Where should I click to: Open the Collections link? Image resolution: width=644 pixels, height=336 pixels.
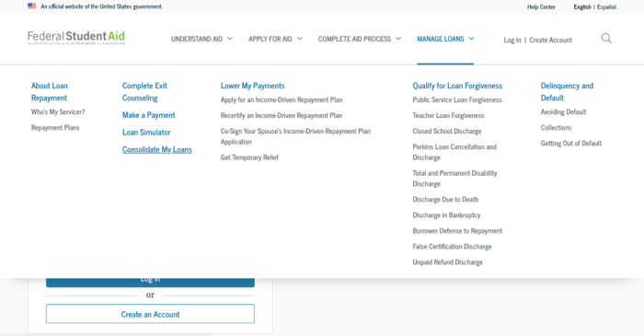coord(556,127)
